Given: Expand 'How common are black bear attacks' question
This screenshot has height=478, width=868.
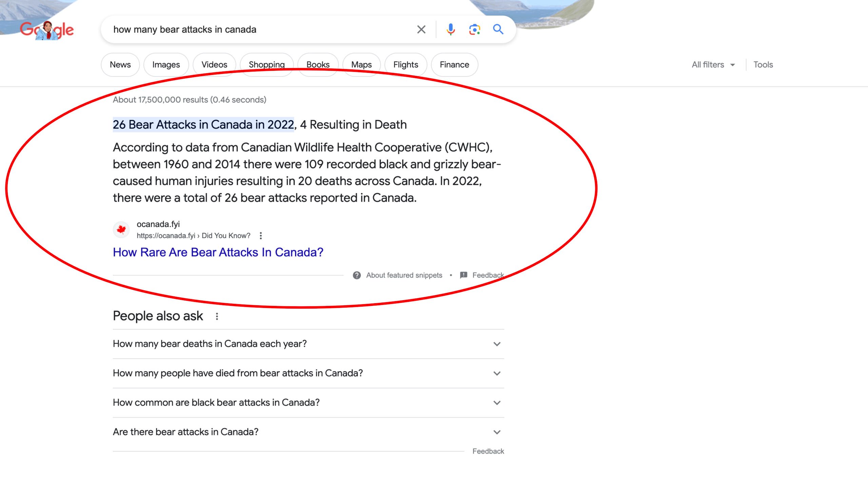Looking at the screenshot, I should click(497, 403).
